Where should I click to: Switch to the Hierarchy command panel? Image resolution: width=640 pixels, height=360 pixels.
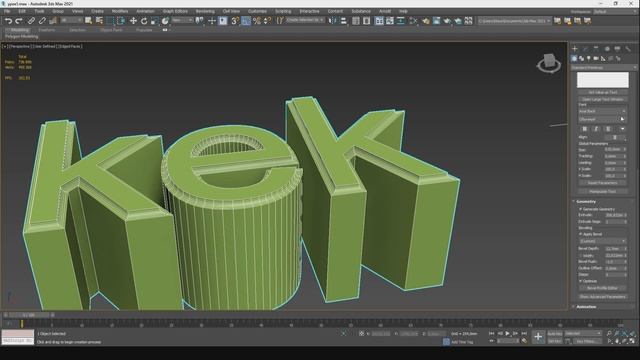tap(596, 49)
